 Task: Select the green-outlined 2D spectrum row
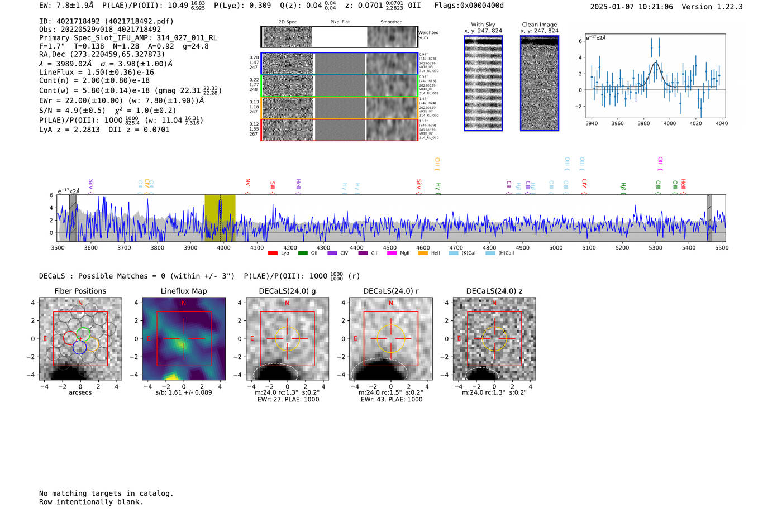[x=340, y=86]
